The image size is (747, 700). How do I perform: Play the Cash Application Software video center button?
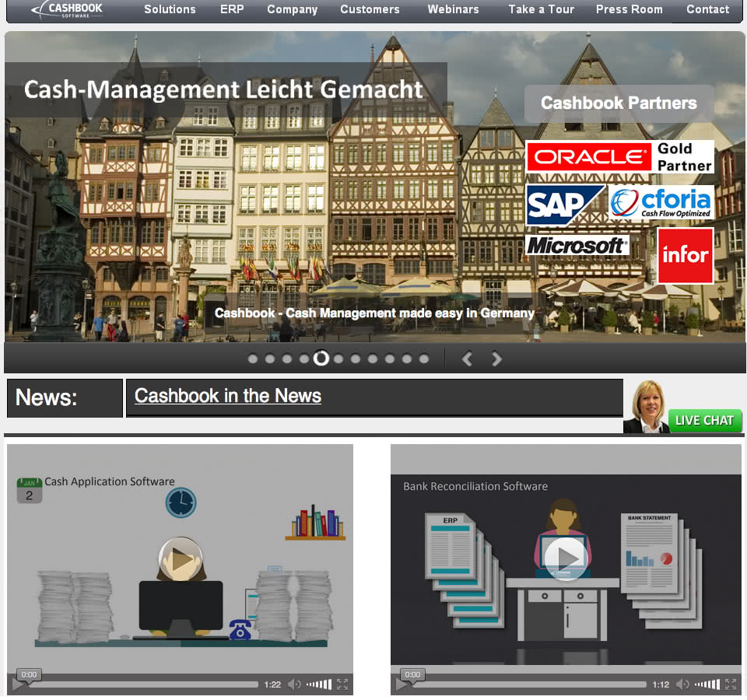[181, 558]
